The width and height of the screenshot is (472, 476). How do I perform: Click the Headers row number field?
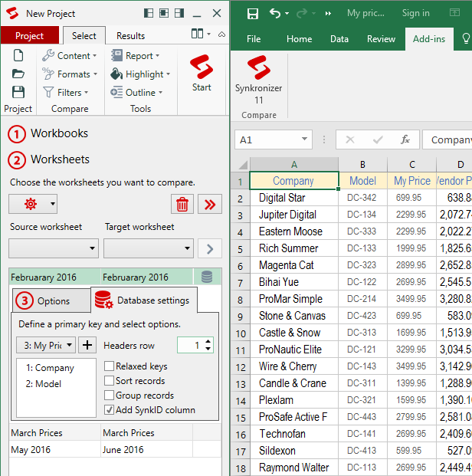click(192, 345)
